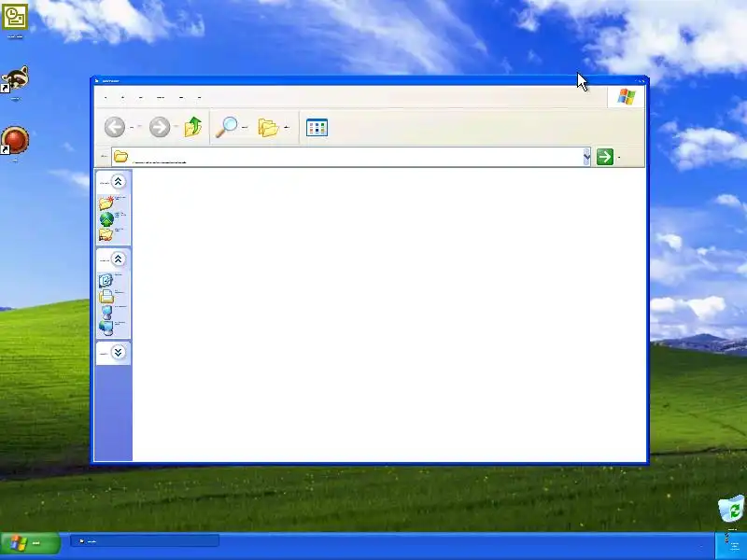
Task: Select the yellow square desktop icon at top
Action: coord(15,16)
